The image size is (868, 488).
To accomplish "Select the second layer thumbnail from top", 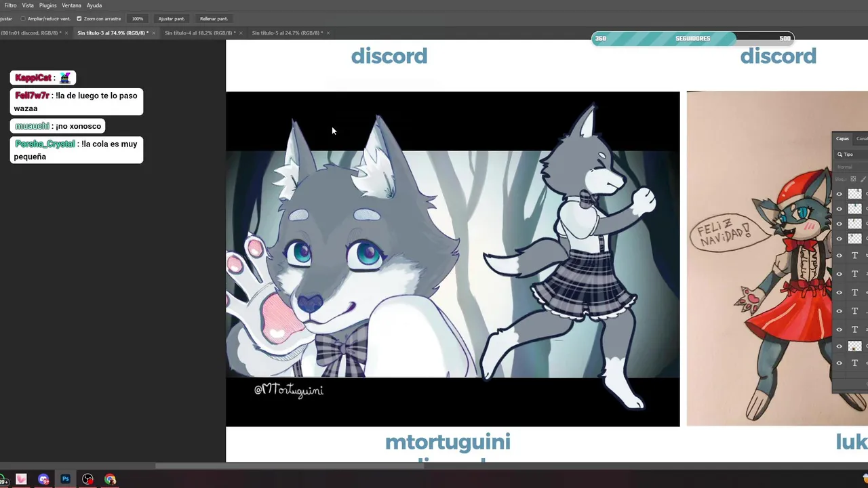I will pos(854,209).
